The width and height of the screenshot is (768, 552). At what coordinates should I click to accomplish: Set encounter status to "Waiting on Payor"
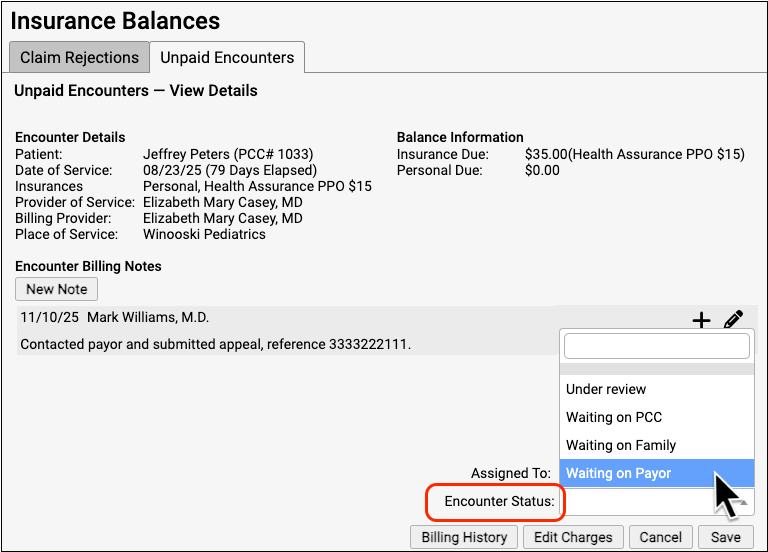[x=618, y=473]
